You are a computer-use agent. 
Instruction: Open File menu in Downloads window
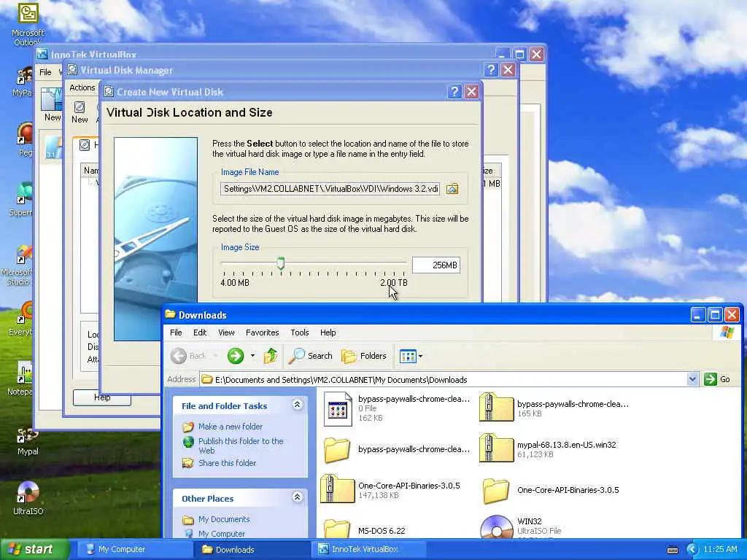tap(176, 332)
